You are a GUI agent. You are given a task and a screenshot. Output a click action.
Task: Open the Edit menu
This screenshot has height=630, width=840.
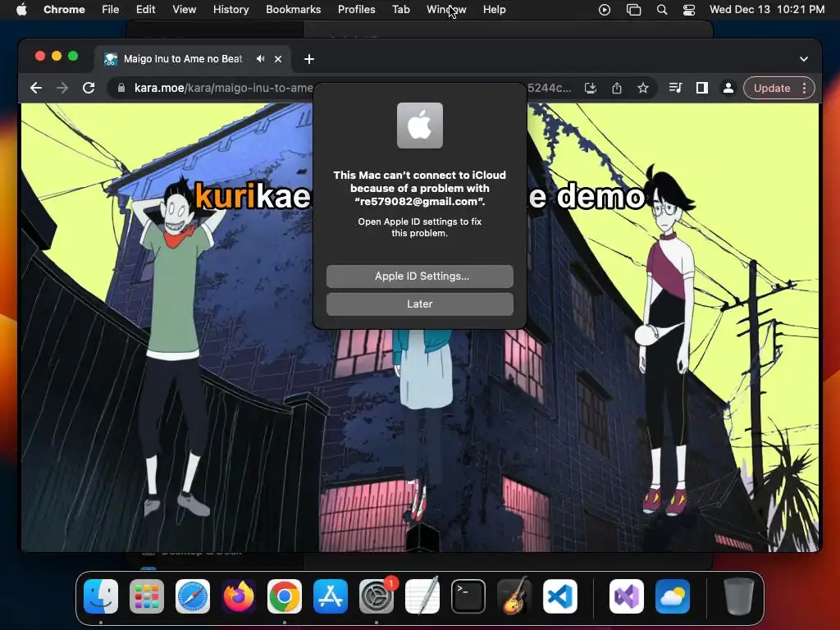[145, 10]
